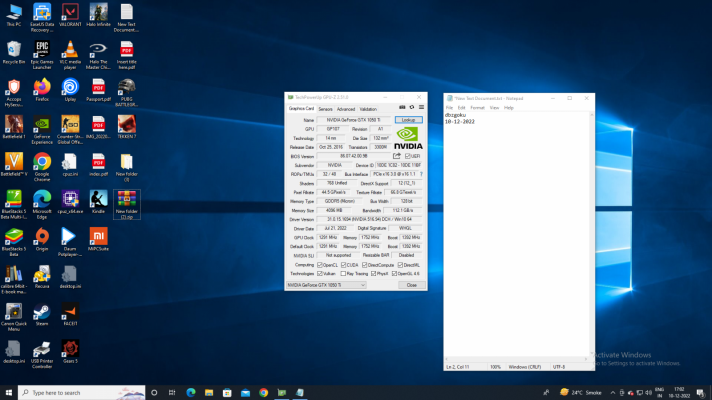Select the TEKKEN 7 desktop icon
The width and height of the screenshot is (712, 400).
point(126,127)
